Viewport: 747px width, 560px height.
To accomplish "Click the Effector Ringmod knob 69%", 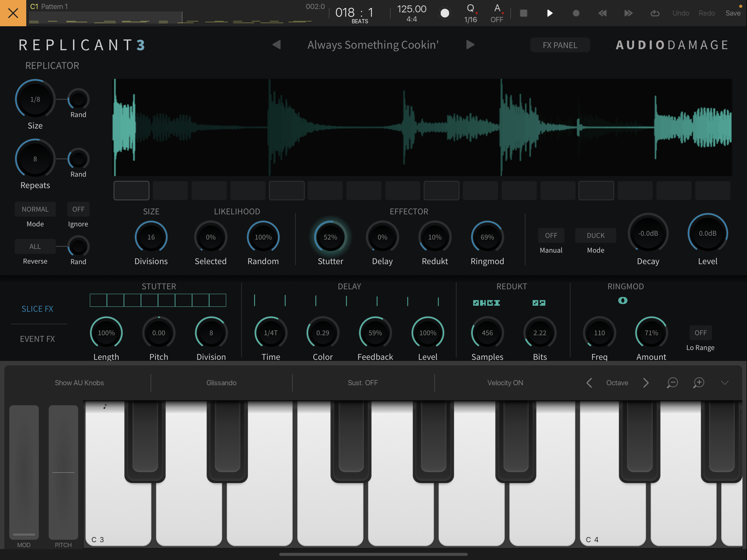I will pyautogui.click(x=487, y=237).
